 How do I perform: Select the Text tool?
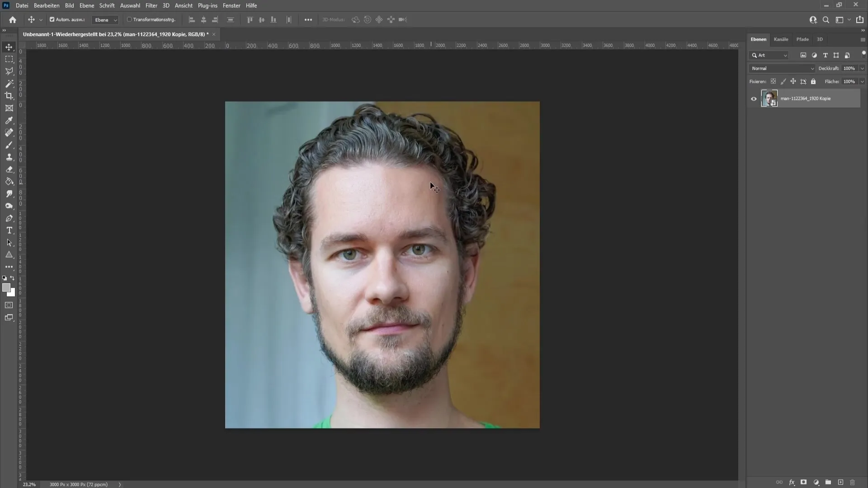click(9, 230)
